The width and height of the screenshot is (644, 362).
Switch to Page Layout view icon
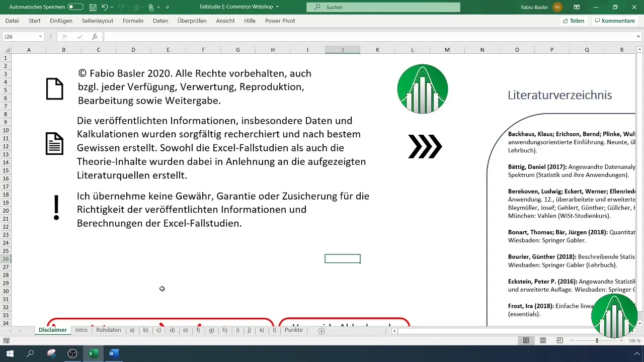pos(543,340)
